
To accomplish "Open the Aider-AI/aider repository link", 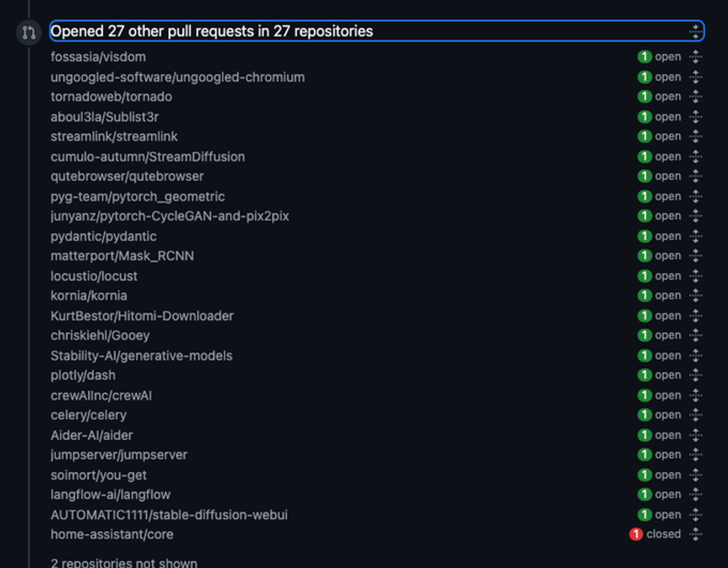I will [91, 435].
